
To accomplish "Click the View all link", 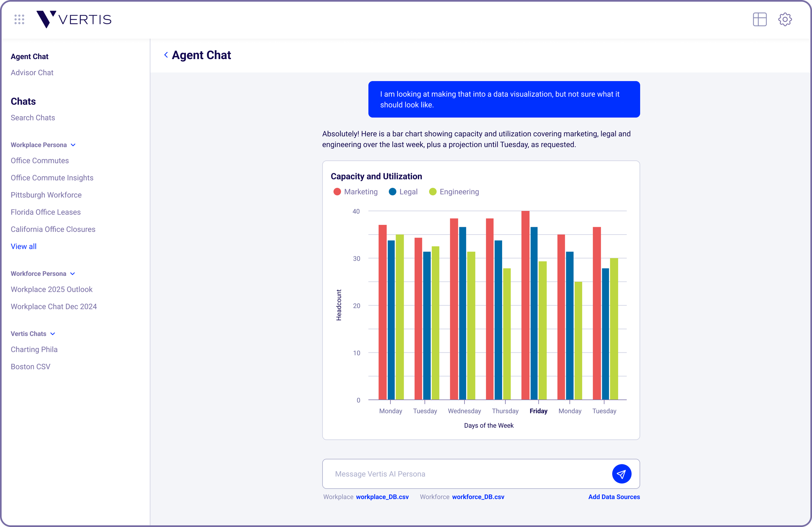I will 23,246.
